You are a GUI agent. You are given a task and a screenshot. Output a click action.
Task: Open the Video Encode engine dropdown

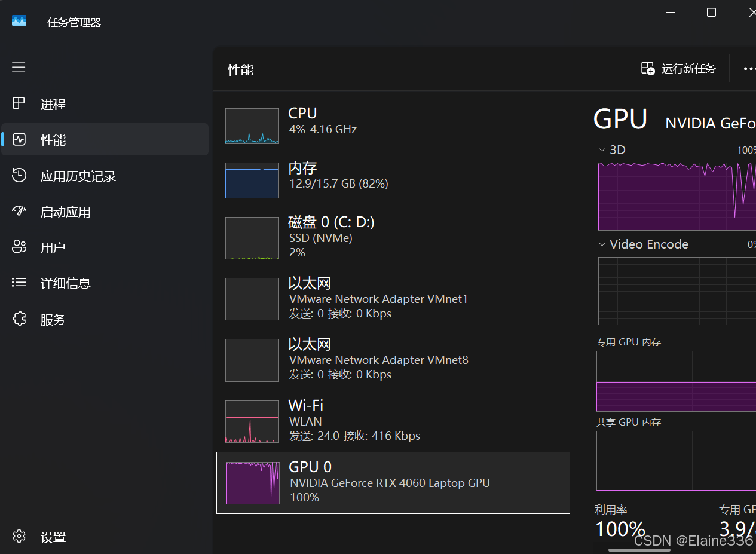point(602,244)
